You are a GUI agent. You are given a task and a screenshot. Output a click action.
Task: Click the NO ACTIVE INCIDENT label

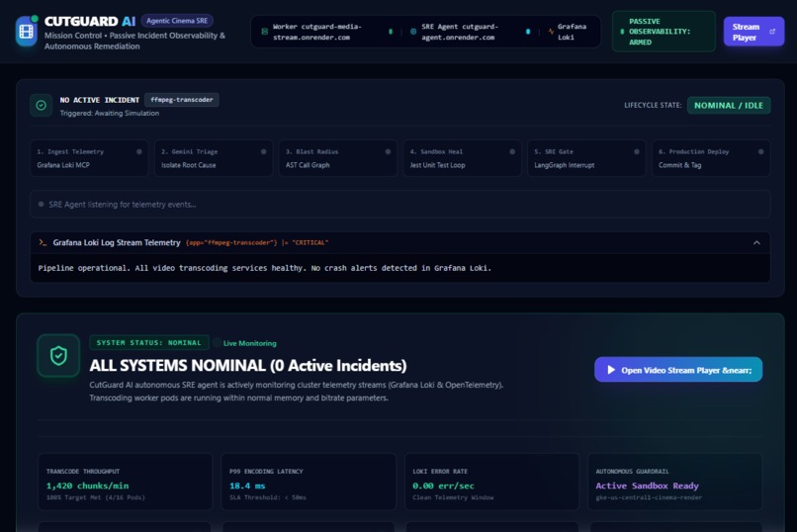coord(100,100)
